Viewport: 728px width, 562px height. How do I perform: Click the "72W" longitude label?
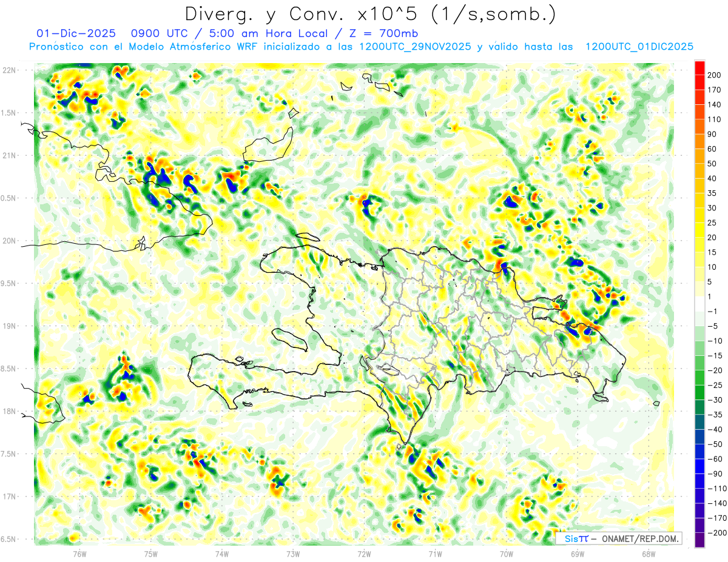point(364,554)
